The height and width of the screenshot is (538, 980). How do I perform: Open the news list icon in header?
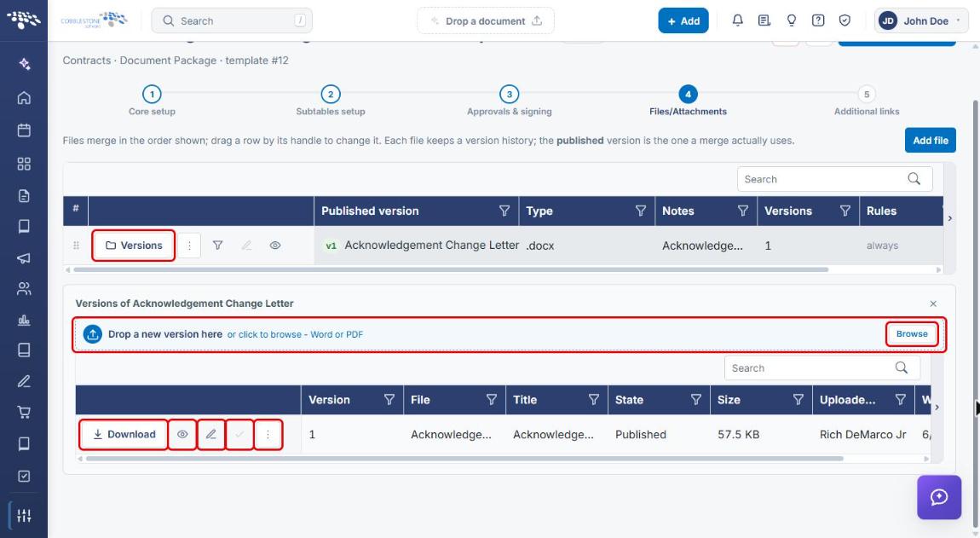[764, 20]
